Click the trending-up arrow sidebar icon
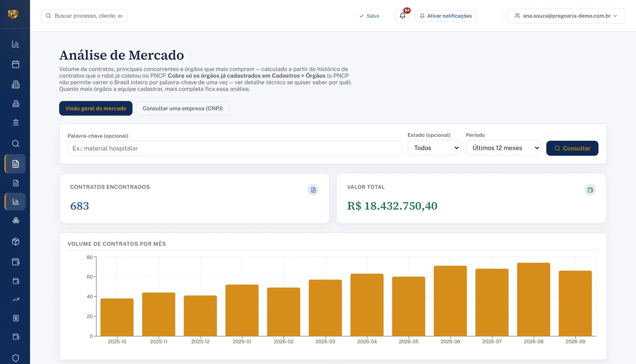This screenshot has height=364, width=636. coord(16,299)
